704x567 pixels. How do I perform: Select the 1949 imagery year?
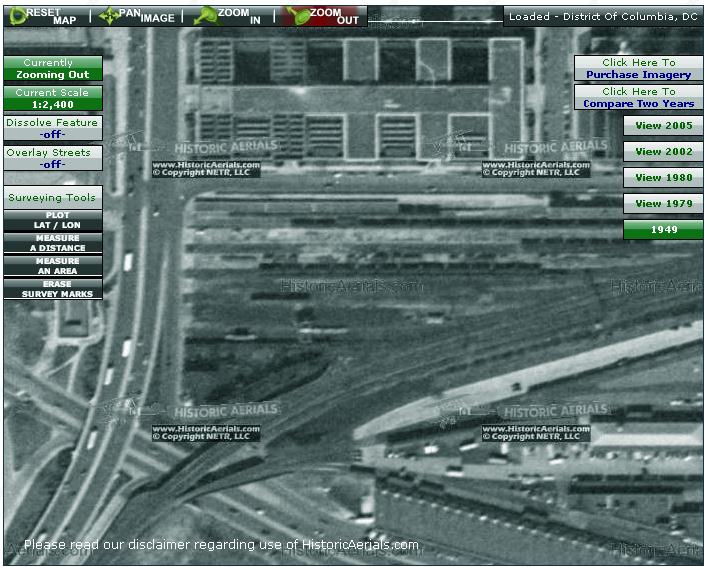click(663, 230)
